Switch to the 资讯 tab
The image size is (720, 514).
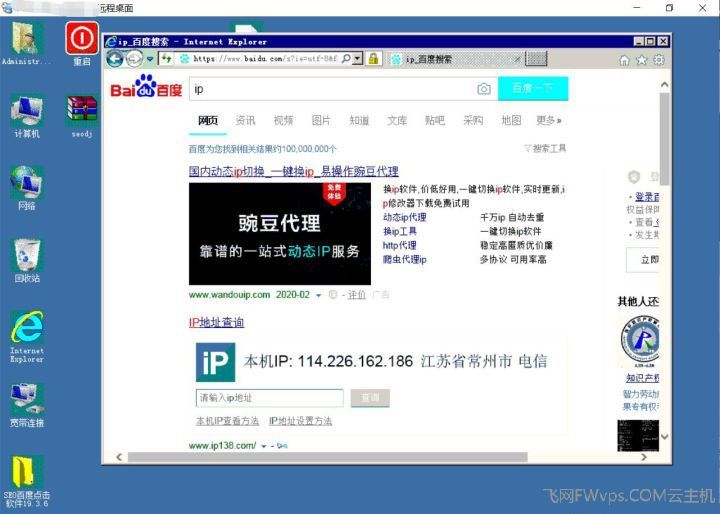click(245, 120)
